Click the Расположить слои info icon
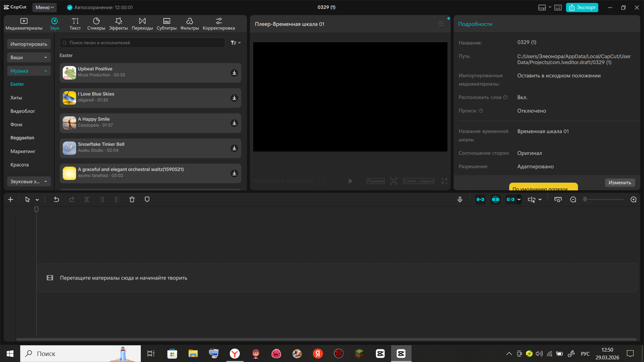 (x=506, y=98)
